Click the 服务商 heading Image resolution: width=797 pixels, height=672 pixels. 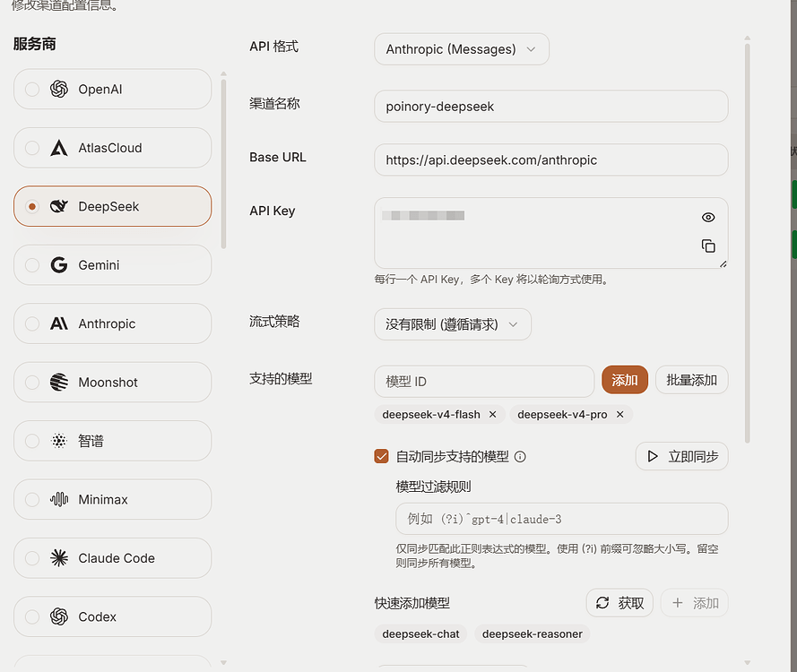(x=35, y=44)
